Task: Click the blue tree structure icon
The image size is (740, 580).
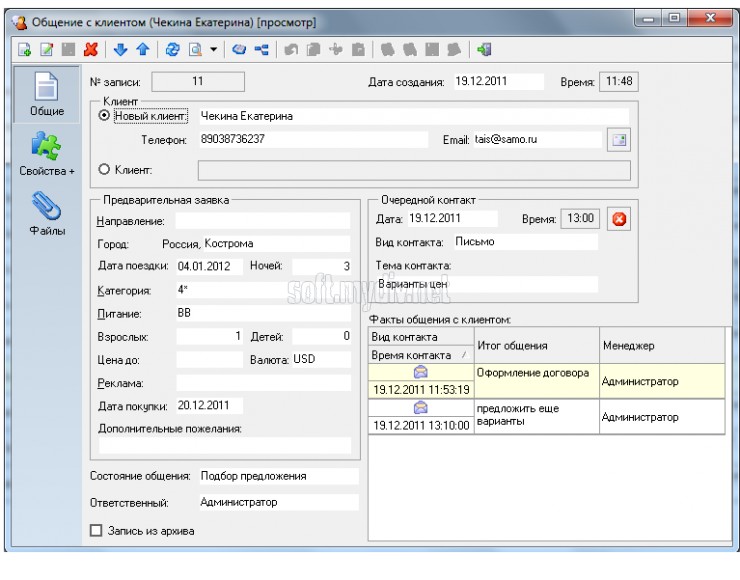Action: tap(261, 50)
